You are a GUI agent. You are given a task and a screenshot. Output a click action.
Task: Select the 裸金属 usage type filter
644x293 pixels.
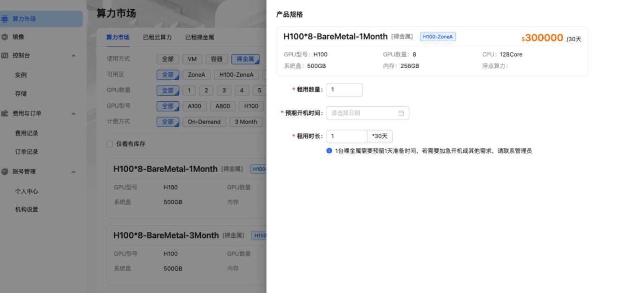coord(245,59)
